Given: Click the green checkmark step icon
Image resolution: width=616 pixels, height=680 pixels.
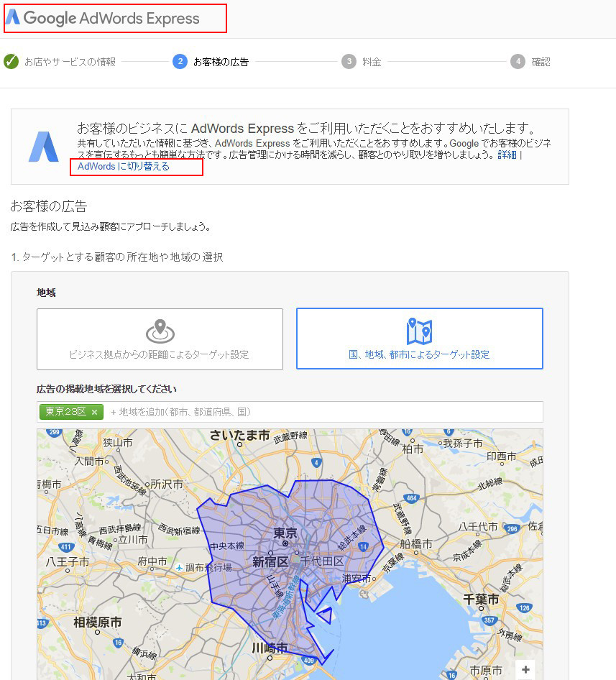Looking at the screenshot, I should 12,62.
